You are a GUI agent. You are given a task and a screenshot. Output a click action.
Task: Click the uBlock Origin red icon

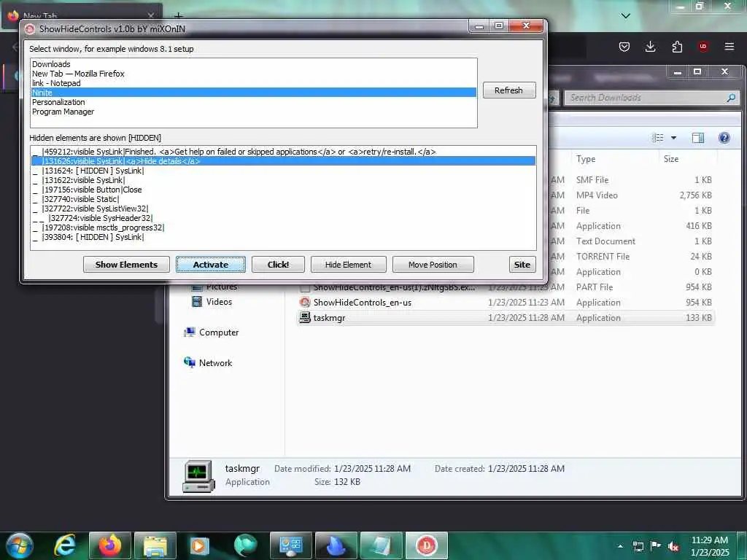click(x=703, y=46)
